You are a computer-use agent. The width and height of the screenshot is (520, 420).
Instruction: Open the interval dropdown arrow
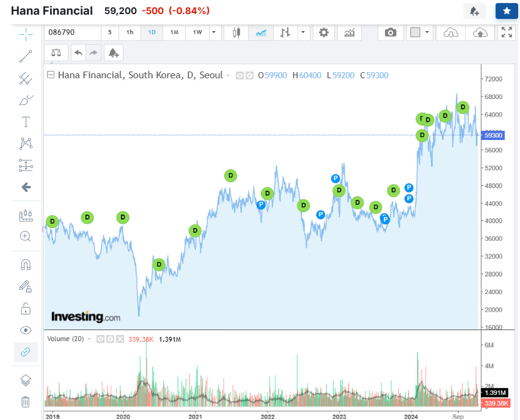[x=214, y=32]
